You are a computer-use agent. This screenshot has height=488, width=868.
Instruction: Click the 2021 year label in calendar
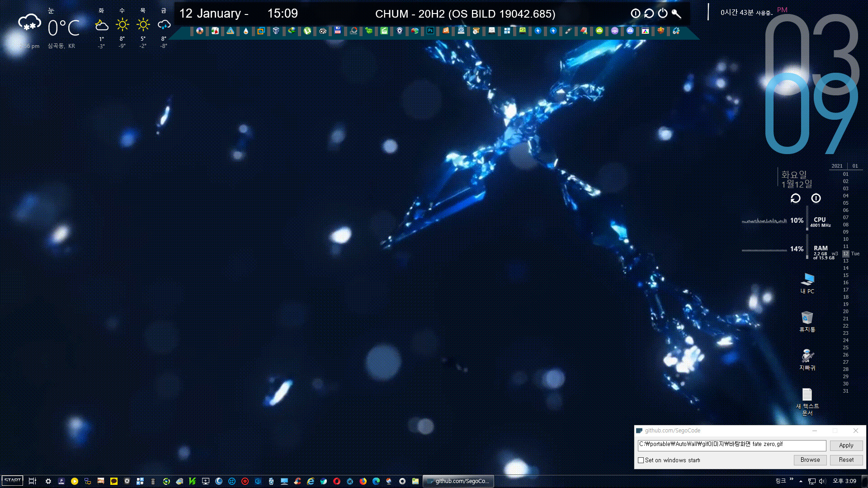coord(837,166)
